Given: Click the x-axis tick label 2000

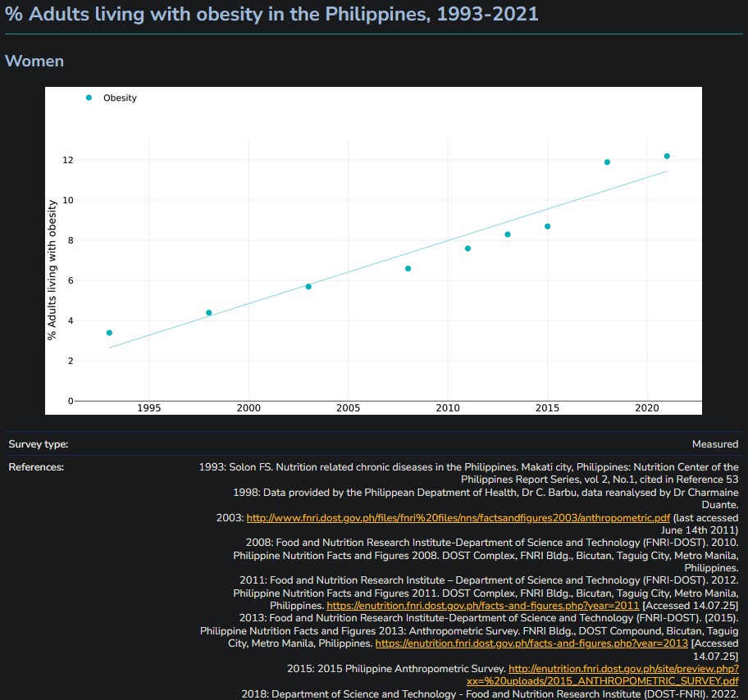Looking at the screenshot, I should 249,408.
